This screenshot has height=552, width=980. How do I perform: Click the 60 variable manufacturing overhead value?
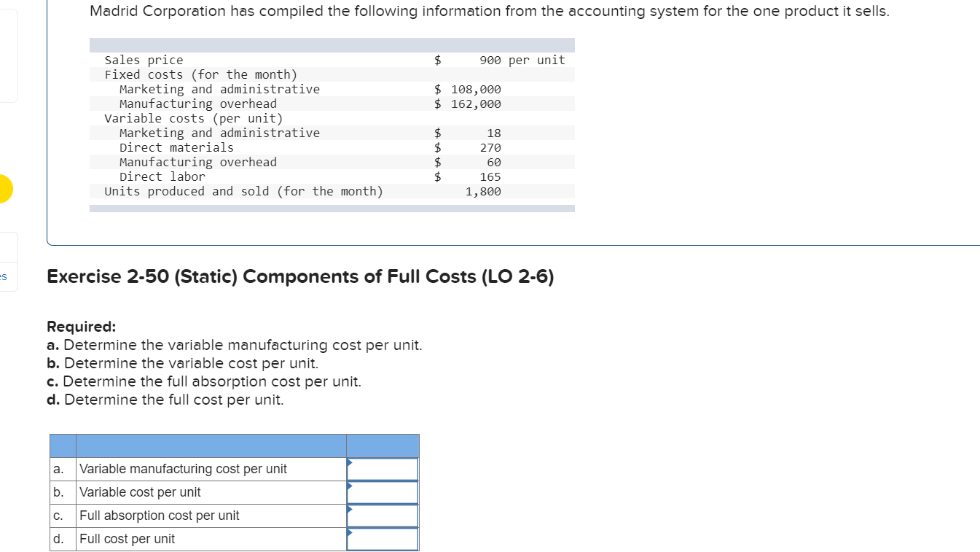(x=494, y=162)
